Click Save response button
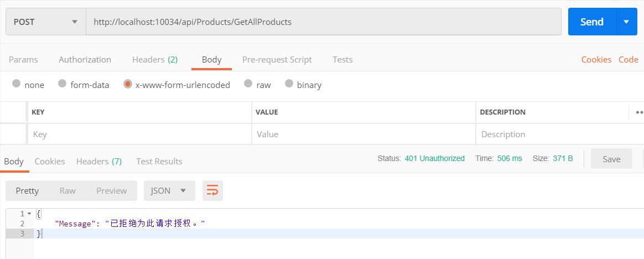The width and height of the screenshot is (644, 259). point(611,159)
